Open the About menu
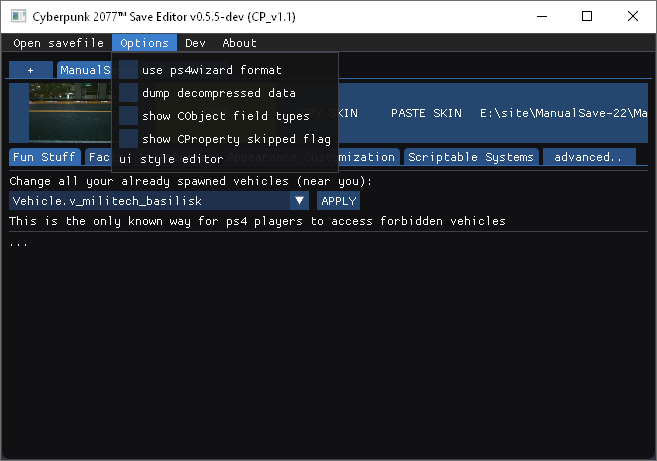The height and width of the screenshot is (461, 657). click(x=239, y=43)
